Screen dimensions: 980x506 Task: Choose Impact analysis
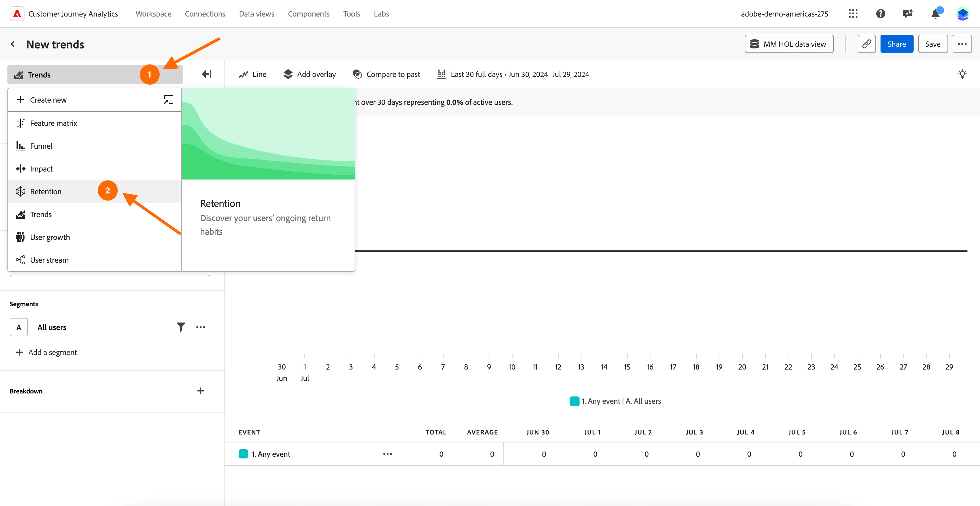(94, 169)
